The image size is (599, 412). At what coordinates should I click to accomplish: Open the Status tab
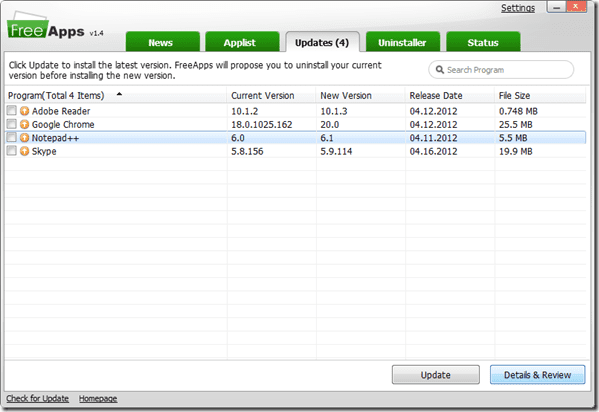483,42
